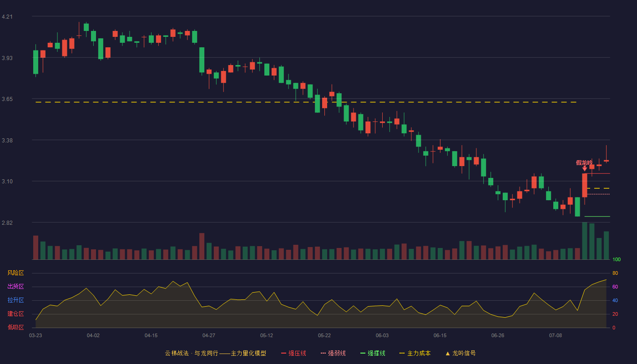This screenshot has height=364, width=637.
Task: Click the red arrow under 假龙吟
Action: (585, 168)
